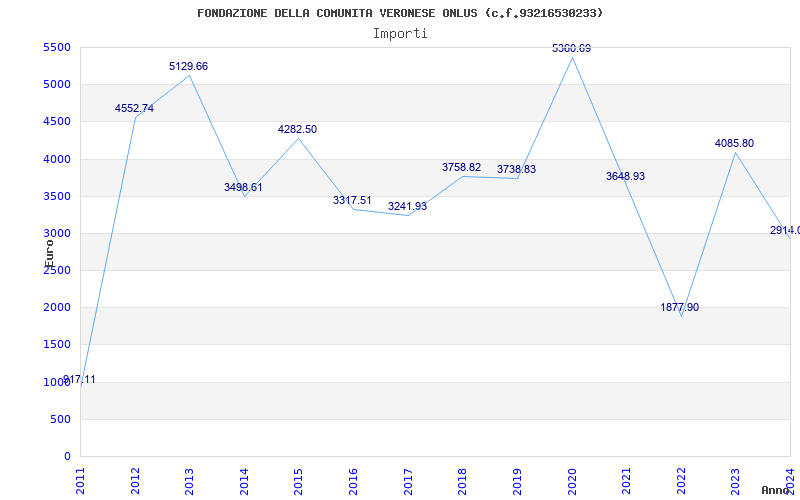Viewport: 800px width, 500px height.
Task: Select the 917.11 data label
Action: tap(79, 380)
